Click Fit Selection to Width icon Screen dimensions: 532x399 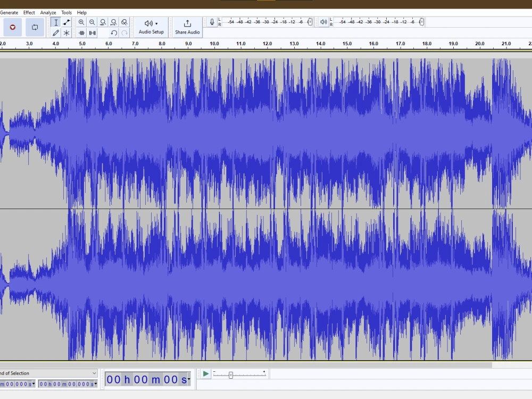[103, 22]
